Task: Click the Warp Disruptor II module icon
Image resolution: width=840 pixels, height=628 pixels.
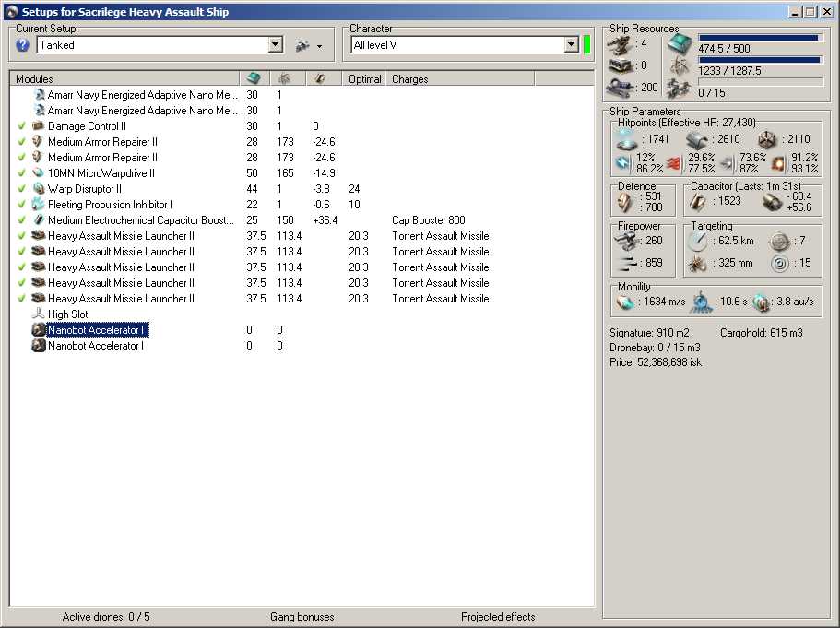Action: (x=39, y=189)
